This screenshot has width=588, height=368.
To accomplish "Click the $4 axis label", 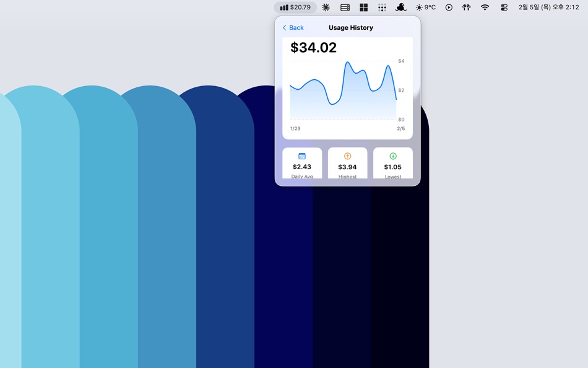I will [401, 61].
